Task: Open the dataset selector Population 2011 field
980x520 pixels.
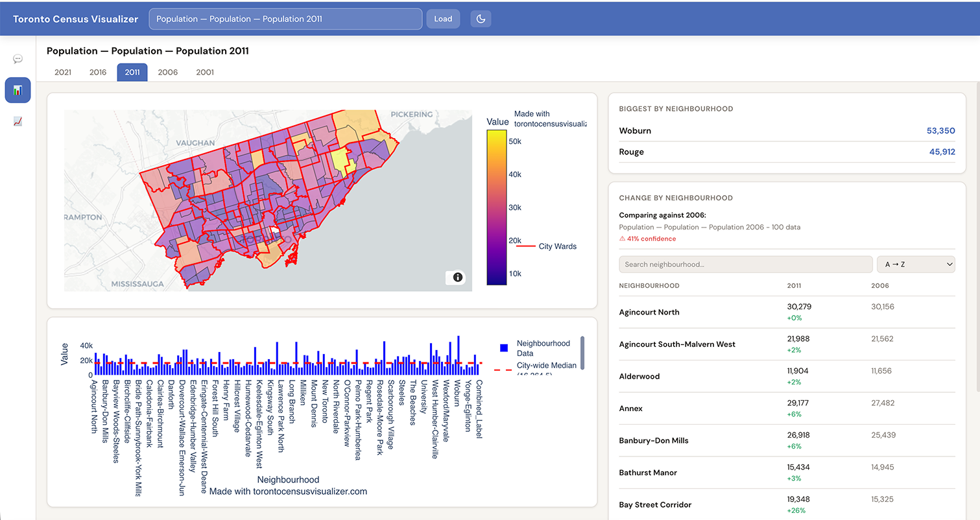Action: pyautogui.click(x=285, y=19)
